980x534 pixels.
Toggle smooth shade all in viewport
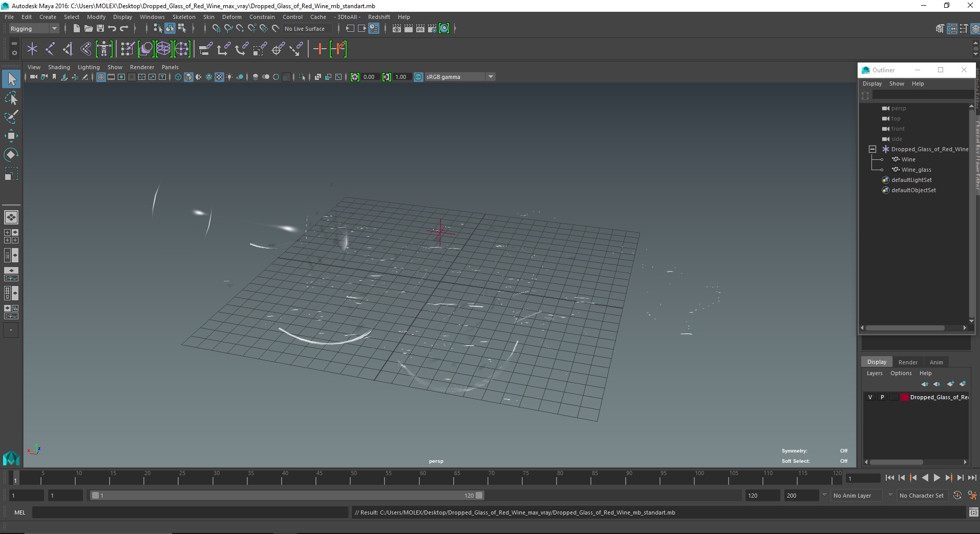point(188,77)
